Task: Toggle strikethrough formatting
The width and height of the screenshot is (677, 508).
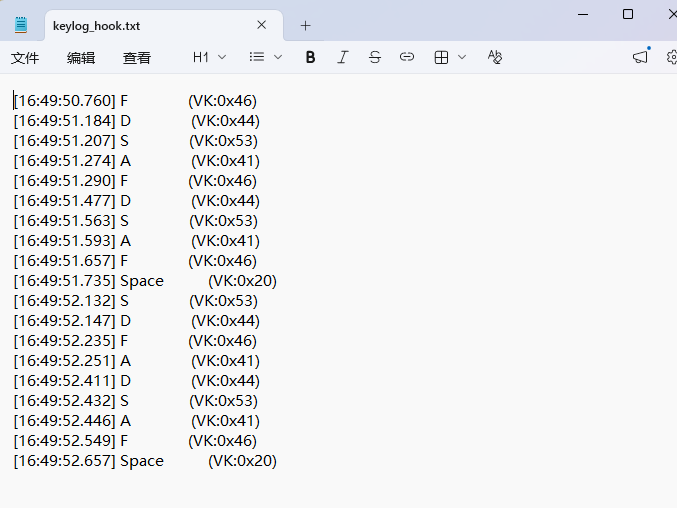Action: 375,57
